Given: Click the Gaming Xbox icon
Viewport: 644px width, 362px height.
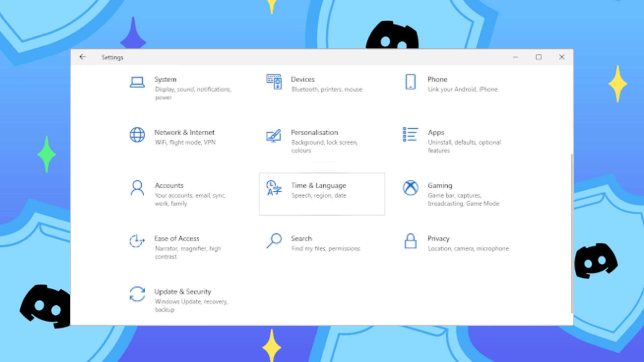Looking at the screenshot, I should (x=410, y=188).
